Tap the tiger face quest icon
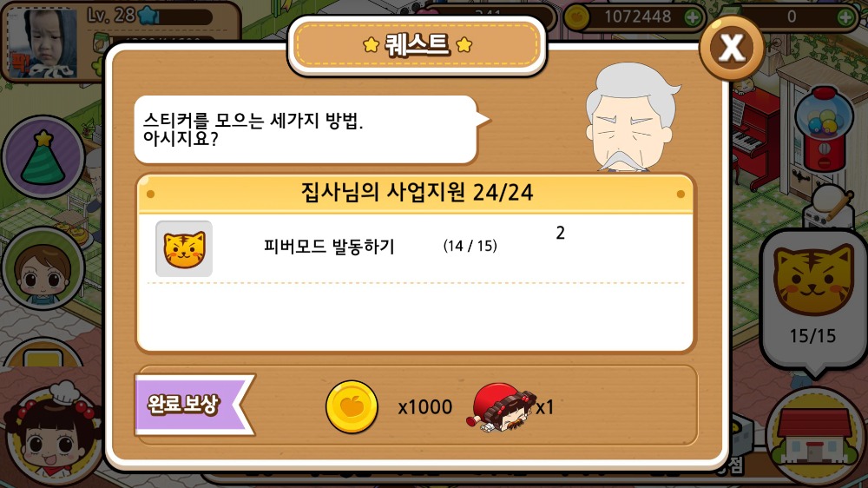 tap(184, 248)
